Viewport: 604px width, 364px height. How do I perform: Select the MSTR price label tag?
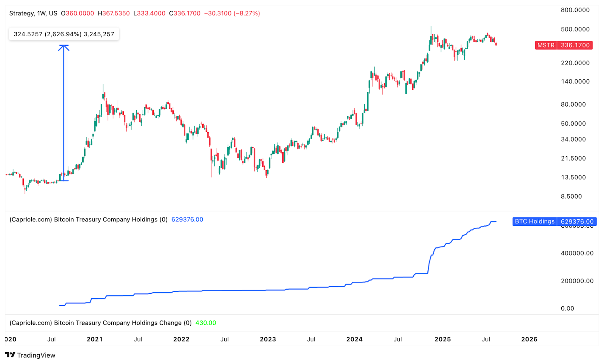[x=564, y=45]
